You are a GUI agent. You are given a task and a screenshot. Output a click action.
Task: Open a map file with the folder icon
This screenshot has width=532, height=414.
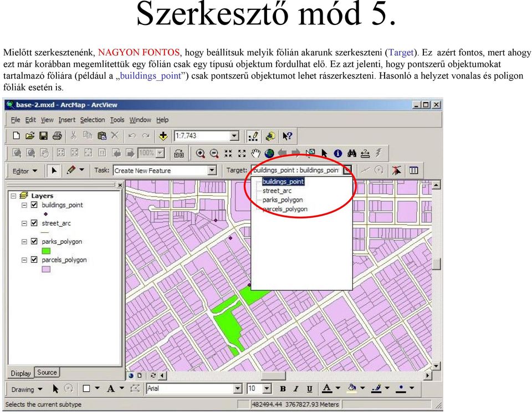coord(30,136)
